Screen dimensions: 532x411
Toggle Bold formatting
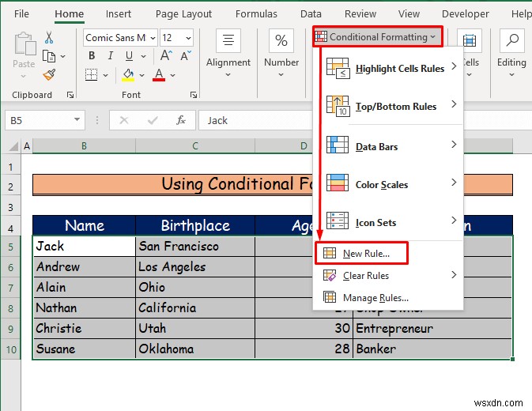[x=92, y=55]
